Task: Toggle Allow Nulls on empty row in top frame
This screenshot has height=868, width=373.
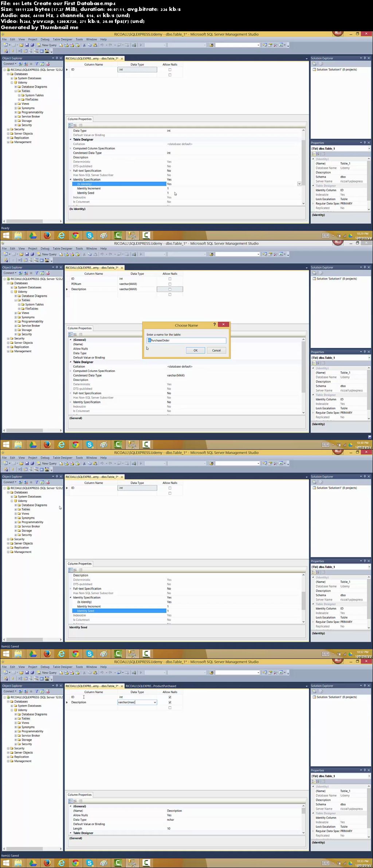Action: (x=170, y=75)
